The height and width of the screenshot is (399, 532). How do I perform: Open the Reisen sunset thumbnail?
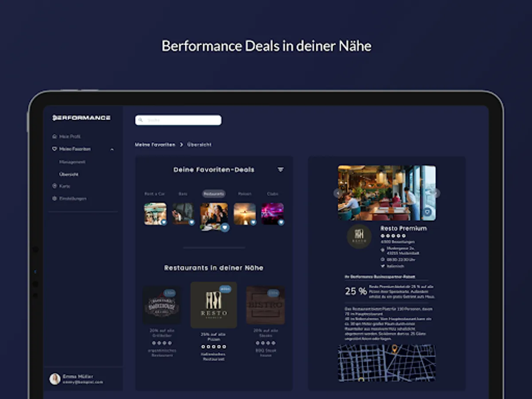245,214
